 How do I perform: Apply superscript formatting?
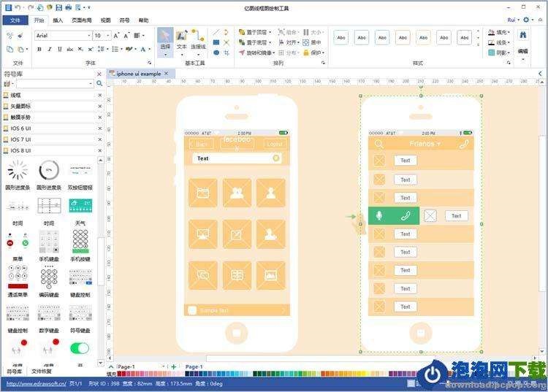(91, 49)
